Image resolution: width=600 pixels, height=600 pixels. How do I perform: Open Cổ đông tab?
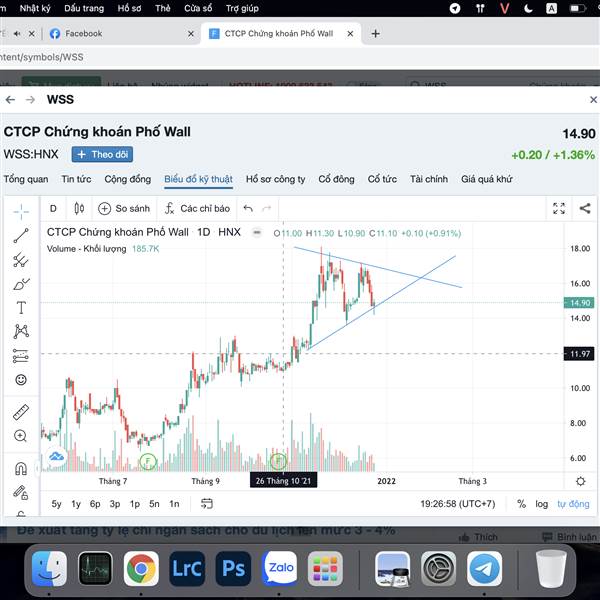pos(336,179)
